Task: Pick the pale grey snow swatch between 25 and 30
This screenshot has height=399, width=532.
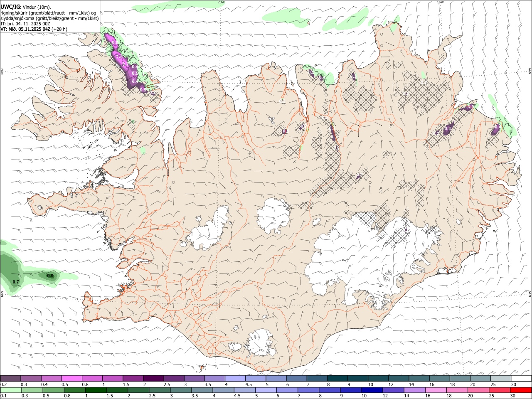Action: [500, 378]
